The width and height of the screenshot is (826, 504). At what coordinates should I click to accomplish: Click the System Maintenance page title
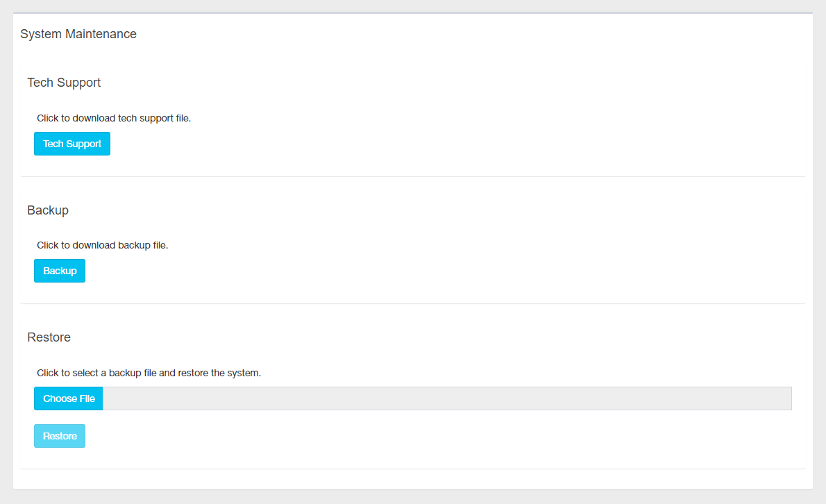(78, 34)
